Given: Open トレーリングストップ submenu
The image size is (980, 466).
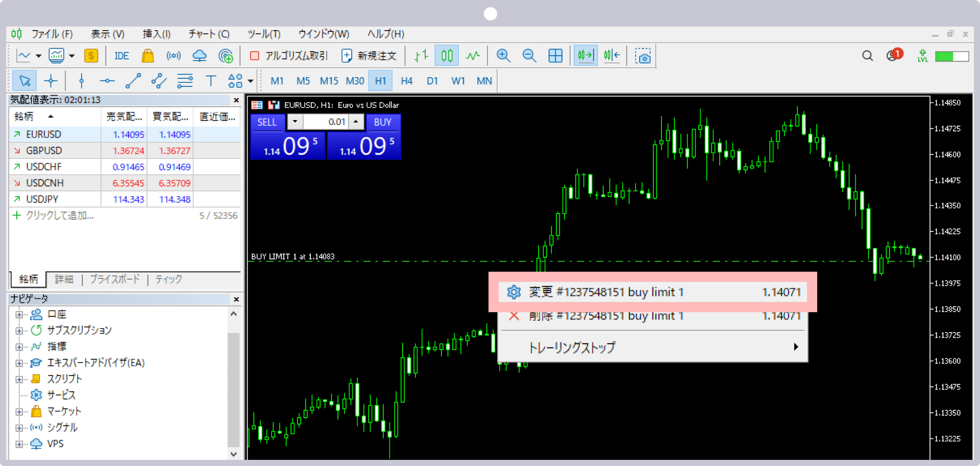Looking at the screenshot, I should pos(653,347).
